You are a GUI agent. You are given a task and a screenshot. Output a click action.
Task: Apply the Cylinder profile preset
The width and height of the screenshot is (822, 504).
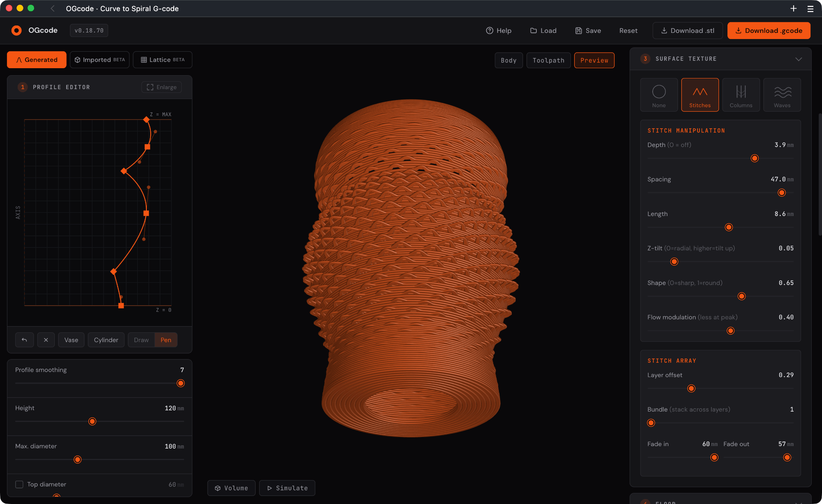(x=106, y=340)
